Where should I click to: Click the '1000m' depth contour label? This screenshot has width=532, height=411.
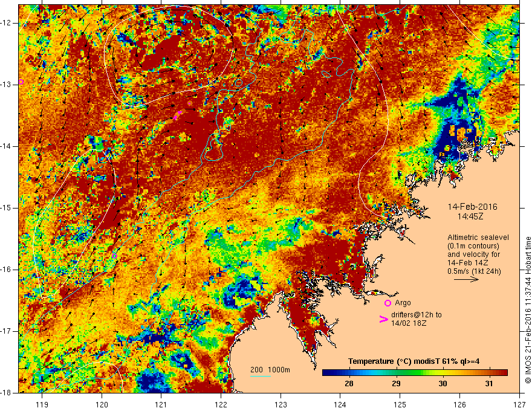pyautogui.click(x=279, y=370)
